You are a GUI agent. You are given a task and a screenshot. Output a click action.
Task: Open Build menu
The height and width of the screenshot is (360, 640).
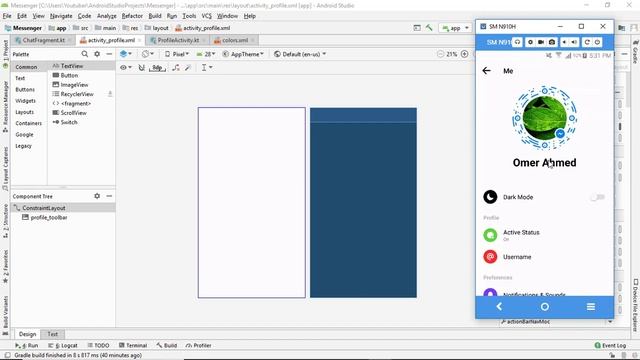click(x=155, y=16)
